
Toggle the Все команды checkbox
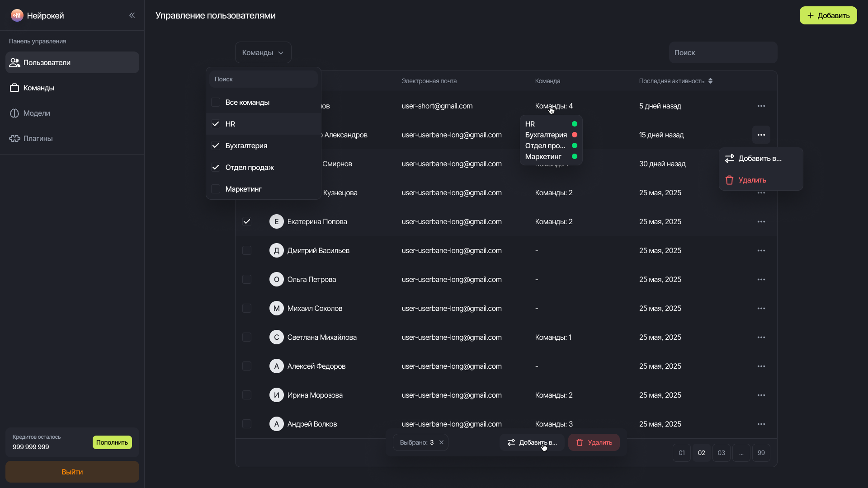[x=216, y=102]
